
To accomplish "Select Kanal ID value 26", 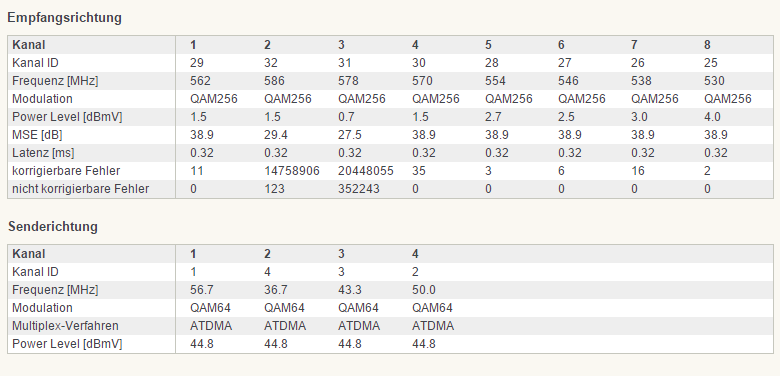I will 638,63.
